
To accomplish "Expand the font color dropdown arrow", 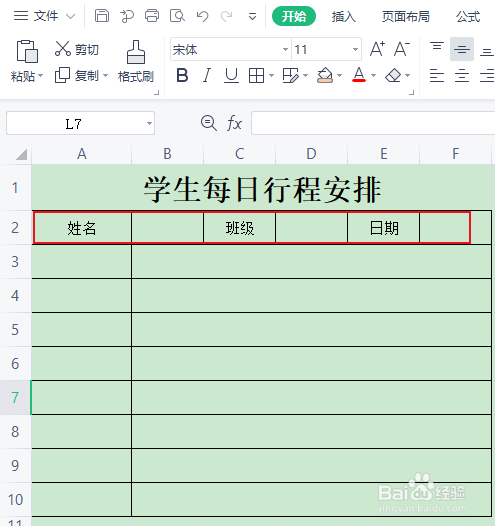I will point(373,75).
